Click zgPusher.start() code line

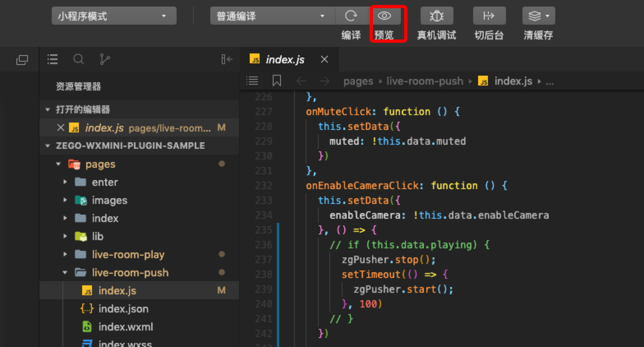pyautogui.click(x=403, y=289)
